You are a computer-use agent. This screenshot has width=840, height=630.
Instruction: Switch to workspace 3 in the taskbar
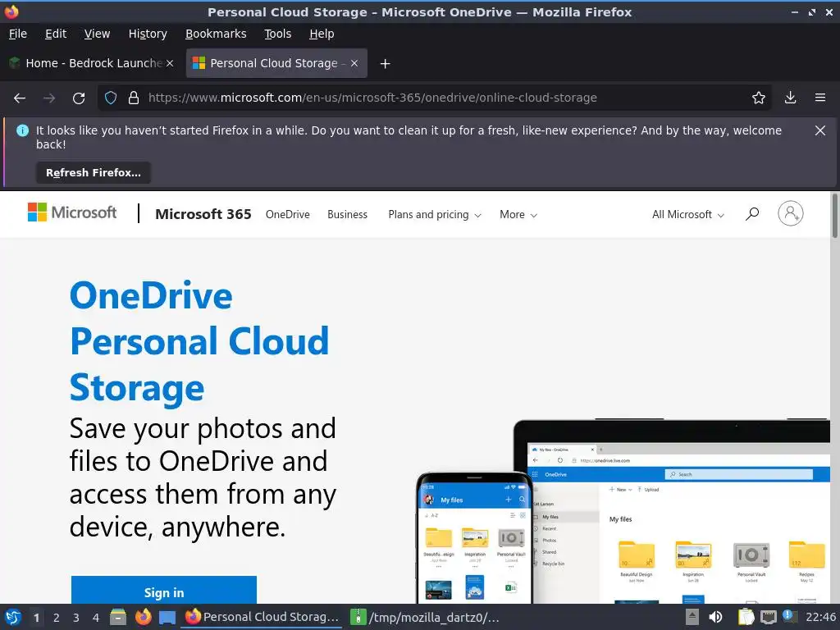pos(76,618)
